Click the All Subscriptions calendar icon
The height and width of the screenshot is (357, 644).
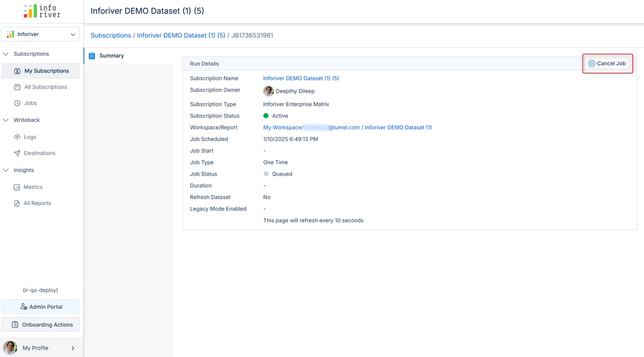[17, 87]
